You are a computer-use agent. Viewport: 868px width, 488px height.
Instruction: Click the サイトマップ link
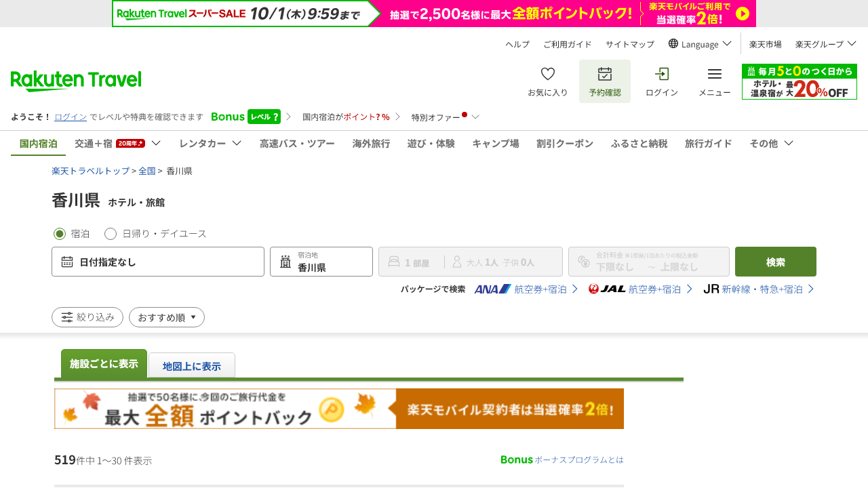coord(630,44)
